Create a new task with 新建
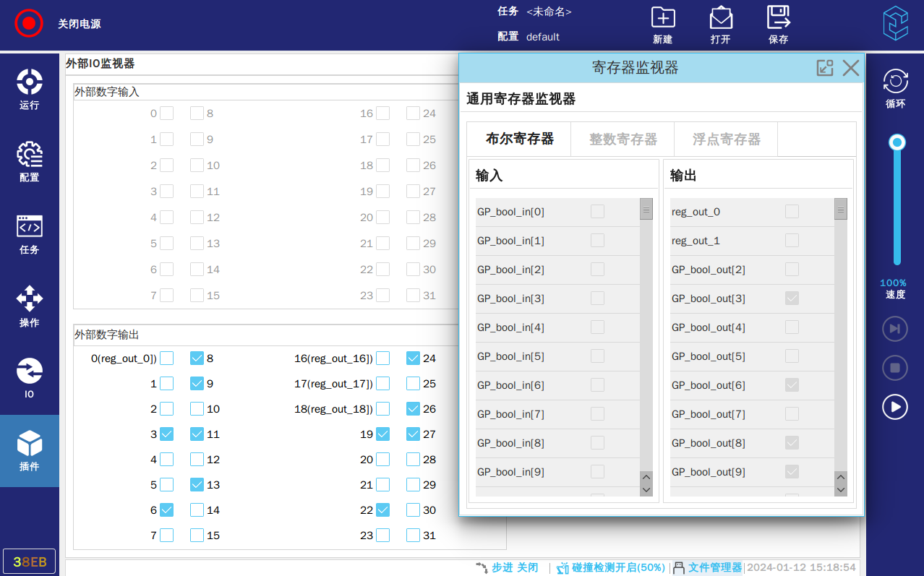The height and width of the screenshot is (576, 924). coord(662,25)
